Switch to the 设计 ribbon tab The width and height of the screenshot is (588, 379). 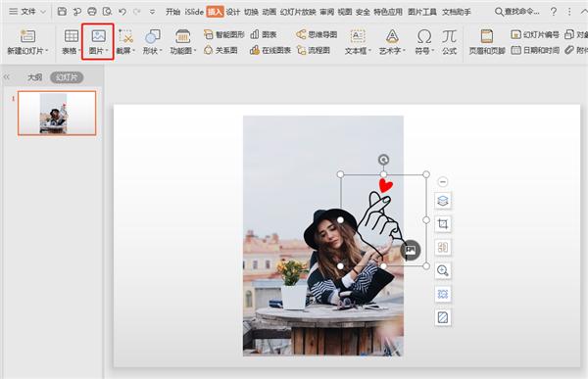click(x=233, y=12)
